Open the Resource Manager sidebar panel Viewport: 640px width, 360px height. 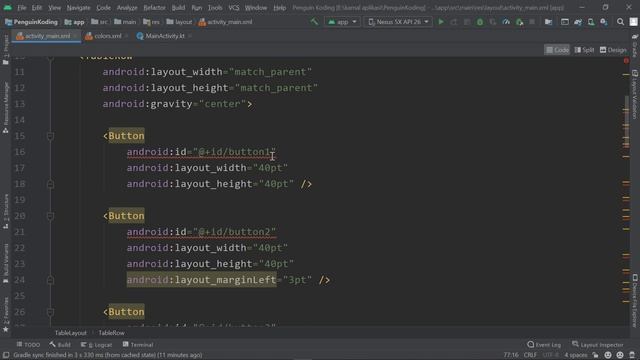click(6, 107)
